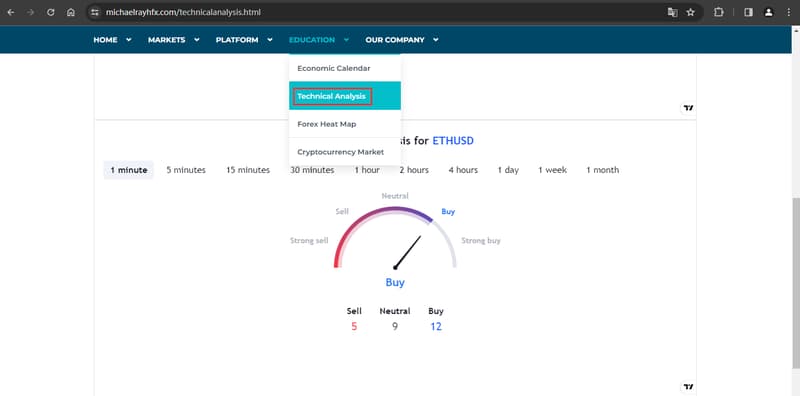Click the Strong buy gauge label
The image size is (800, 396).
[x=481, y=240]
